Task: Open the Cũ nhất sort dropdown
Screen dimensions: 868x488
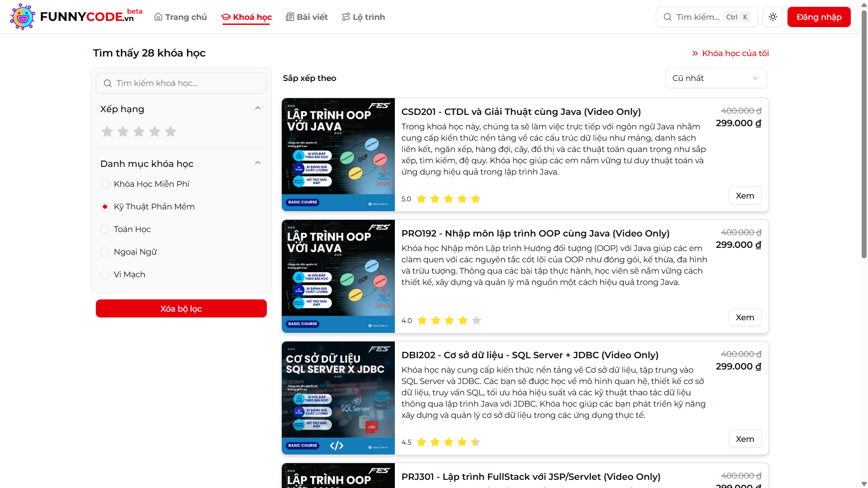Action: click(716, 78)
